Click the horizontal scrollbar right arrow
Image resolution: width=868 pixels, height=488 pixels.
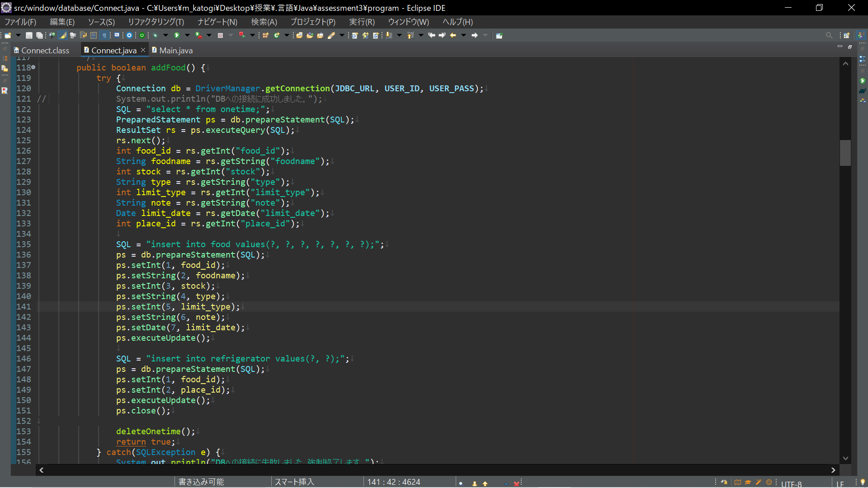(833, 470)
